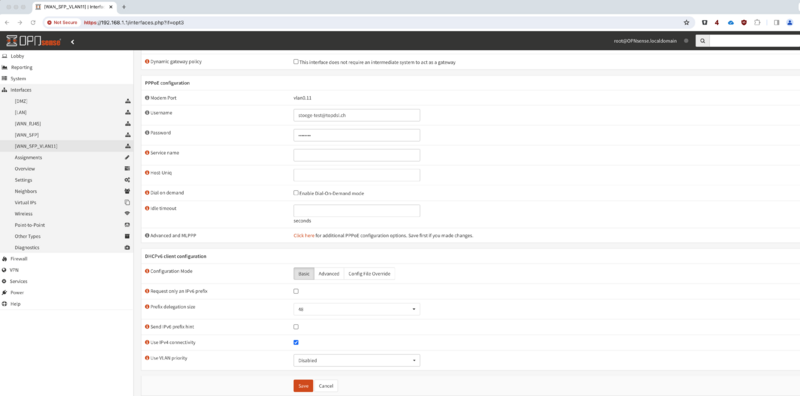Click the info icon beside Idle timeout
This screenshot has height=396, width=800.
click(x=147, y=208)
